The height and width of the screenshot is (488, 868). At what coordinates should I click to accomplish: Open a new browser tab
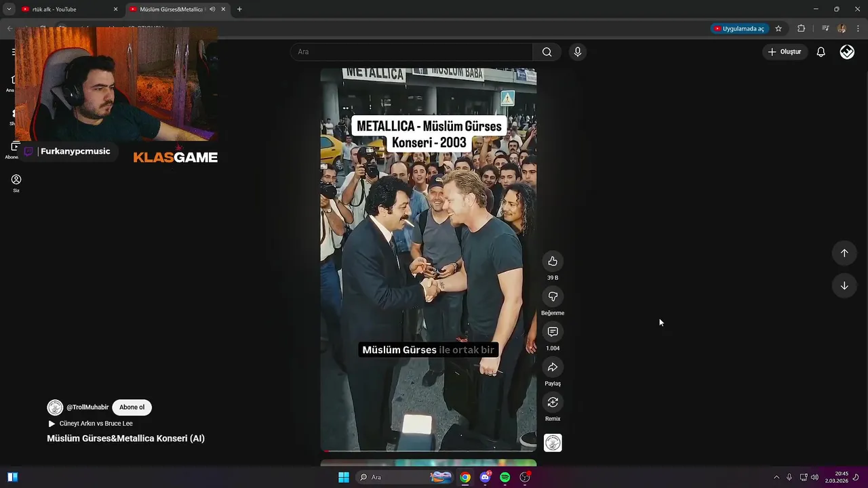point(239,9)
